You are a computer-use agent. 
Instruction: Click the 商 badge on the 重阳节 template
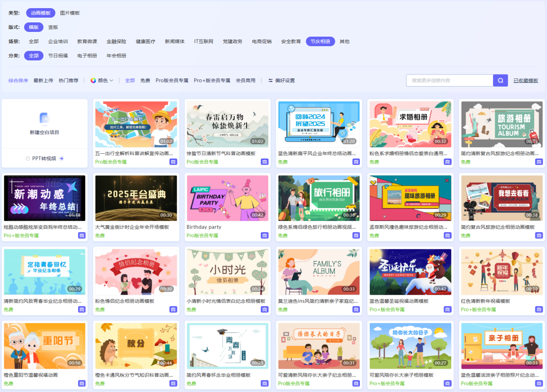point(81,383)
